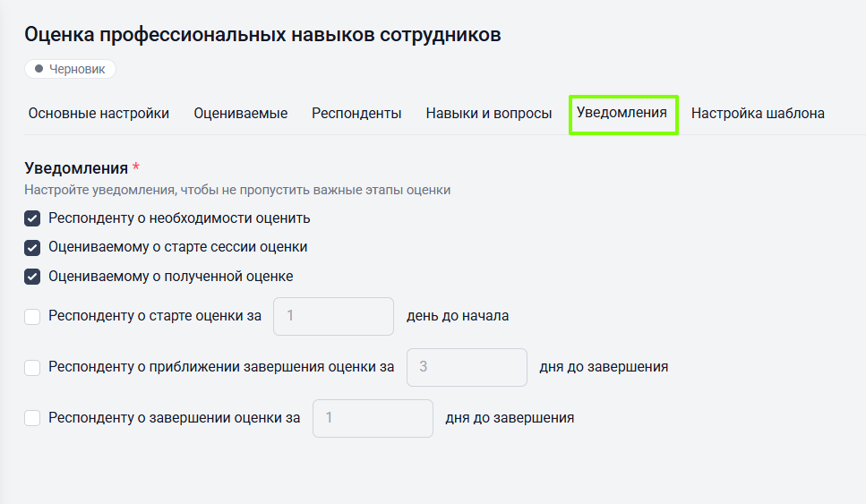Click the Уведомления section heading with the asterisk
The height and width of the screenshot is (504, 866).
77,168
